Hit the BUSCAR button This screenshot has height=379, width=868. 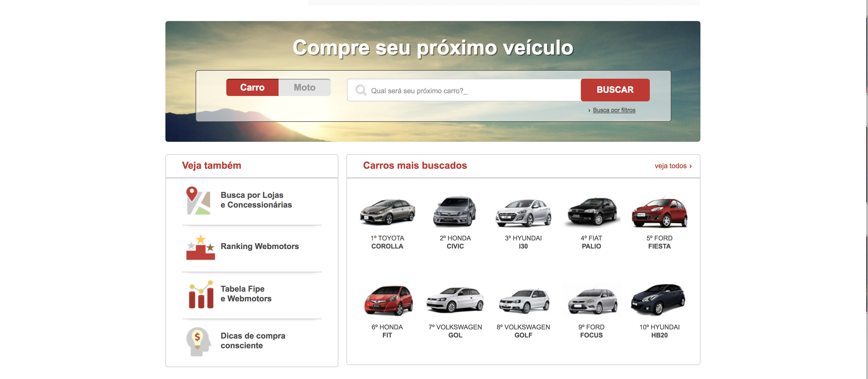click(x=615, y=90)
